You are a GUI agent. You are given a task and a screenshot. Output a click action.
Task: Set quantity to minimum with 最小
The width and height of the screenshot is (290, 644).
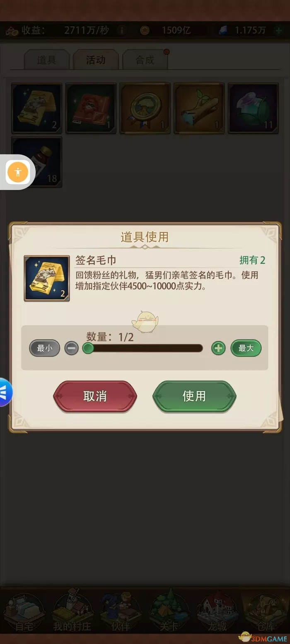[45, 348]
